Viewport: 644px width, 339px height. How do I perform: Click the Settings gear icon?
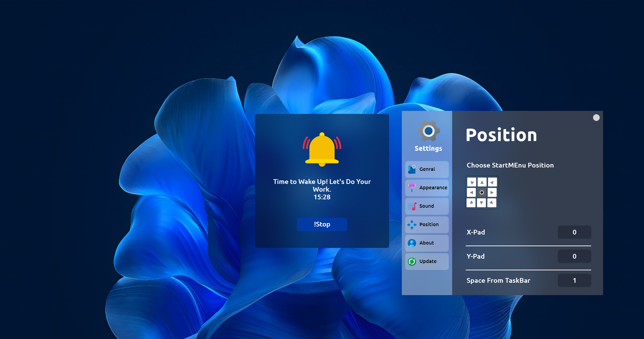click(x=428, y=131)
